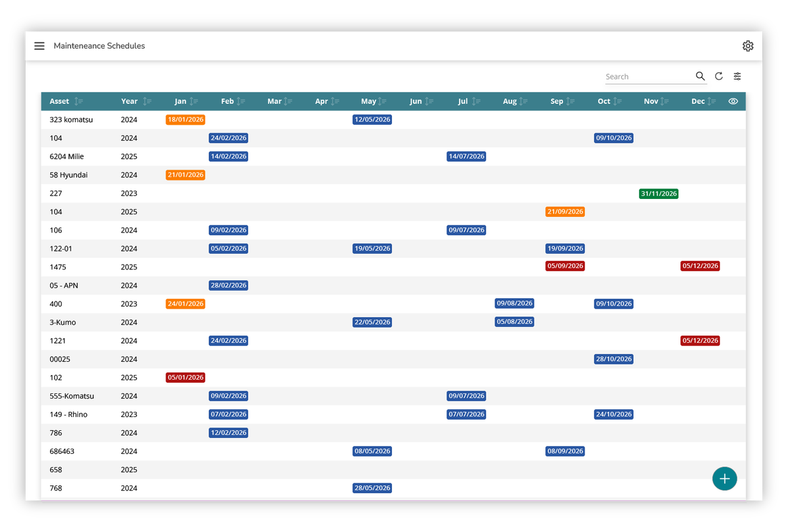Open the settings gear icon

[748, 46]
